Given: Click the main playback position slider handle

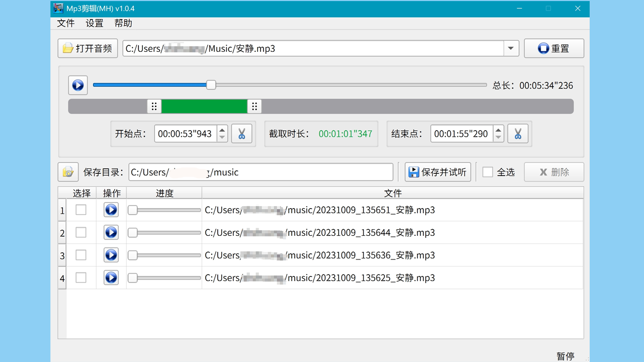Looking at the screenshot, I should [211, 85].
